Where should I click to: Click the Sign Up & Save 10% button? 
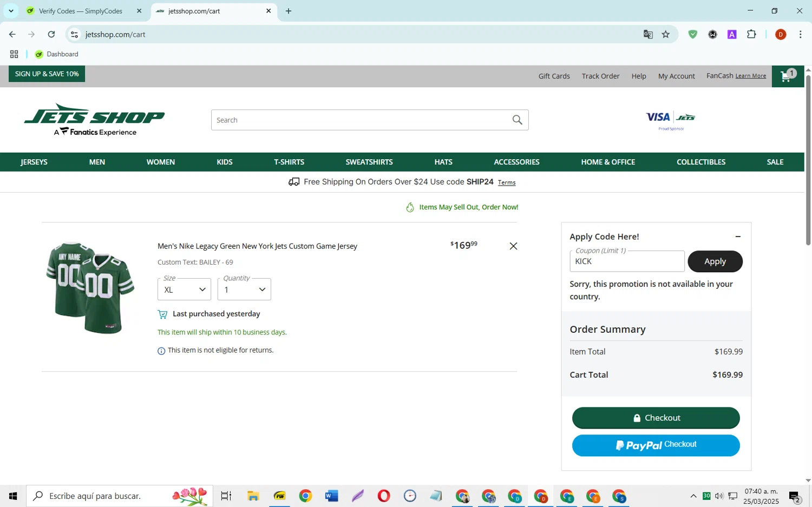(47, 74)
